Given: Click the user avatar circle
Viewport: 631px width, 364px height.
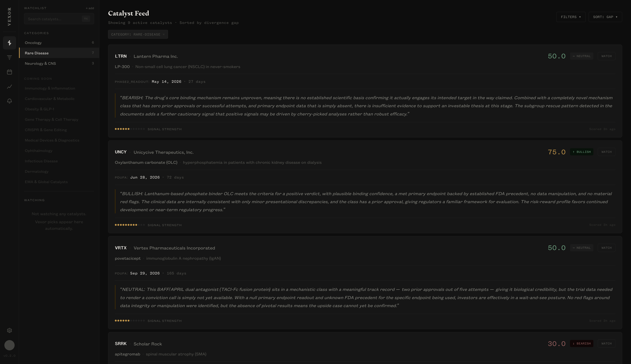Looking at the screenshot, I should 9,345.
